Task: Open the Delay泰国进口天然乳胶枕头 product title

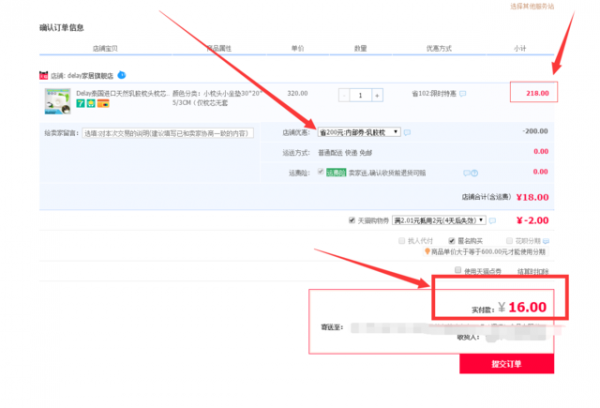Action: click(122, 93)
